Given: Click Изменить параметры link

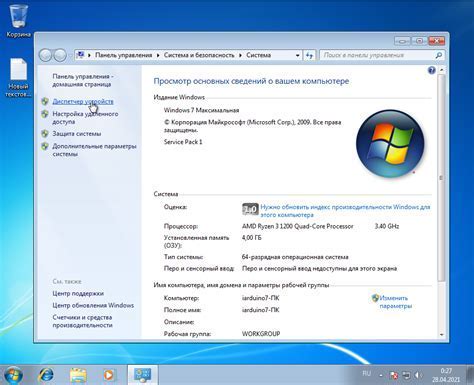Looking at the screenshot, I should 396,302.
